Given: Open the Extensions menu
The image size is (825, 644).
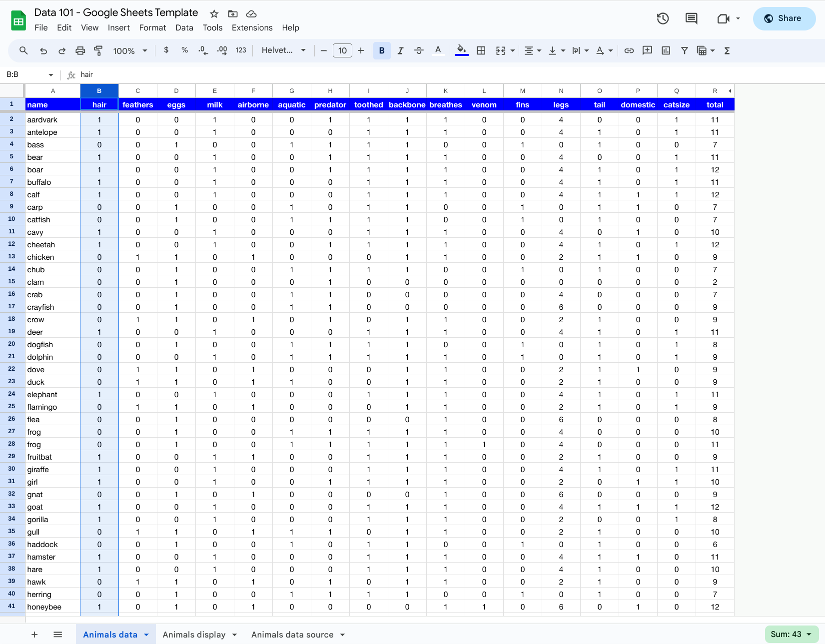Looking at the screenshot, I should click(x=252, y=28).
